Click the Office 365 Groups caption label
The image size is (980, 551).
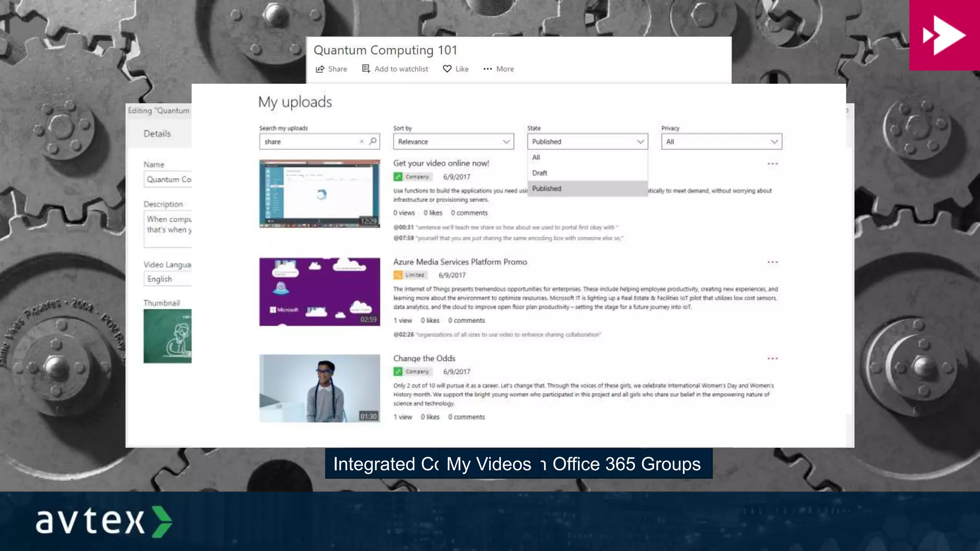626,464
